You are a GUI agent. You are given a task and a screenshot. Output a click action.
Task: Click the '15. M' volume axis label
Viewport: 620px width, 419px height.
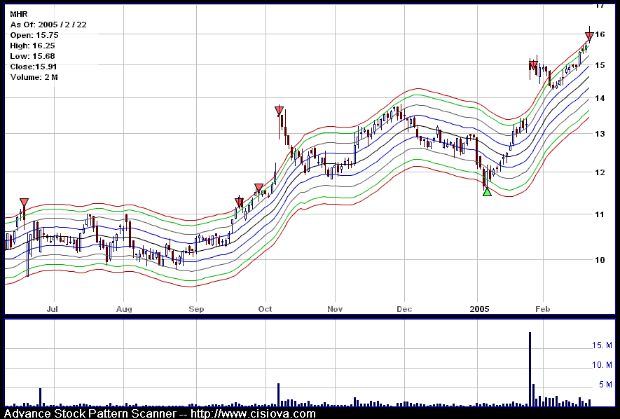click(x=602, y=345)
